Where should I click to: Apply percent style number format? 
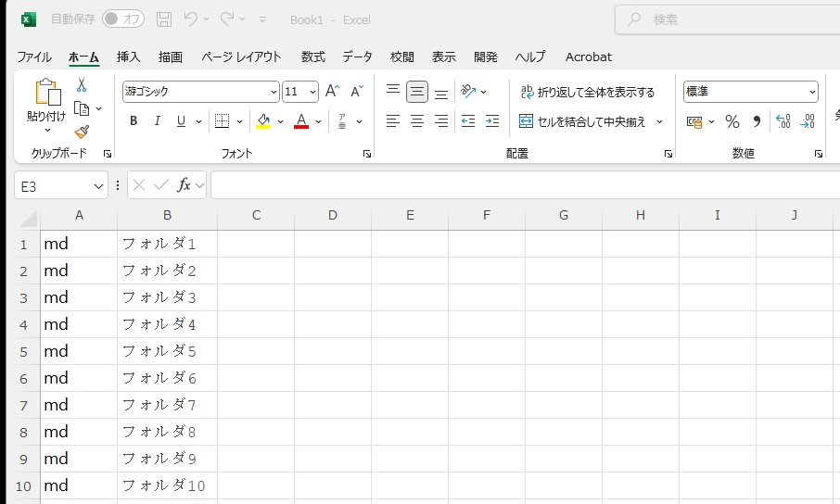(x=732, y=121)
